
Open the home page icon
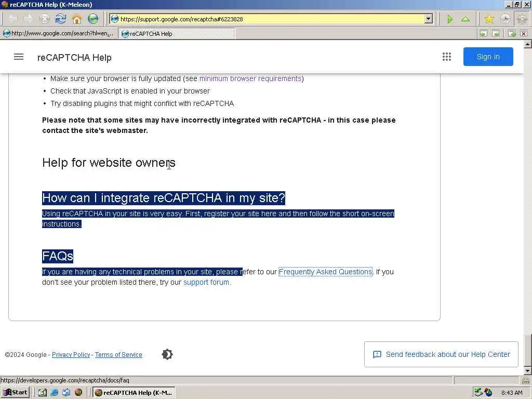coord(77,19)
